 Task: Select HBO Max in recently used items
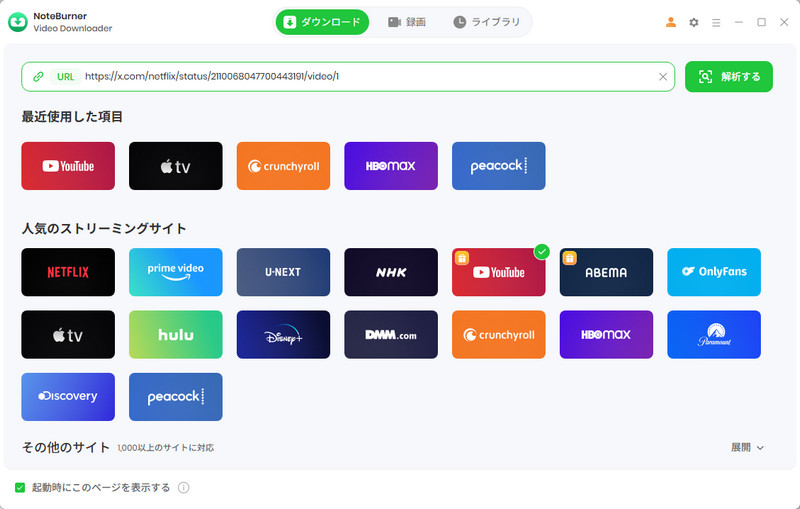(x=391, y=166)
